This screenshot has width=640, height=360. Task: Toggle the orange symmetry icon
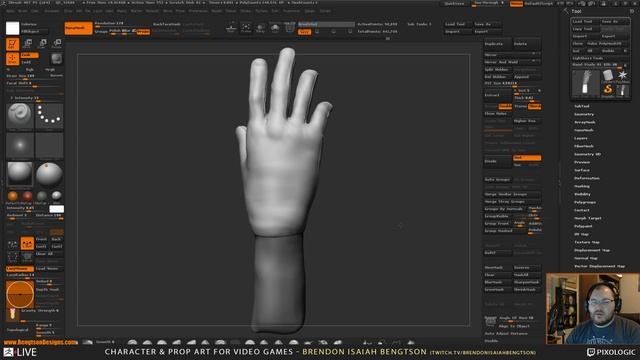tap(27, 244)
